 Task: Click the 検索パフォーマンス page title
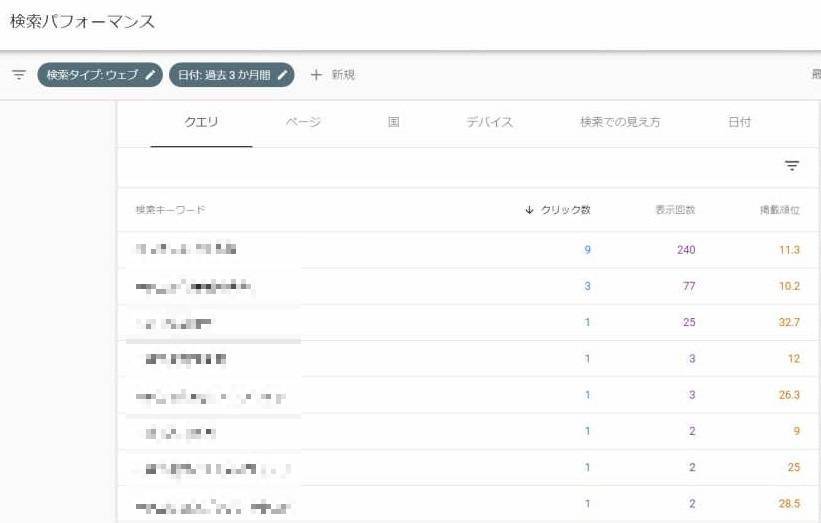82,21
